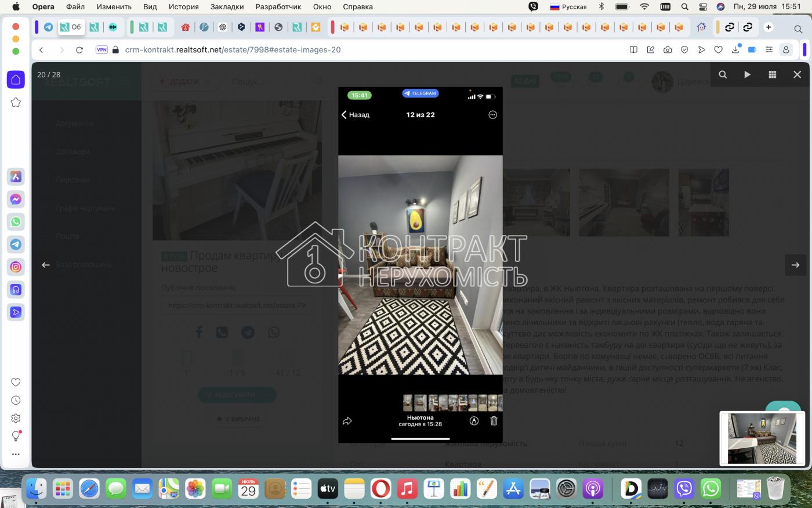812x508 pixels.
Task: Open screenshot preview thumbnail
Action: point(762,438)
